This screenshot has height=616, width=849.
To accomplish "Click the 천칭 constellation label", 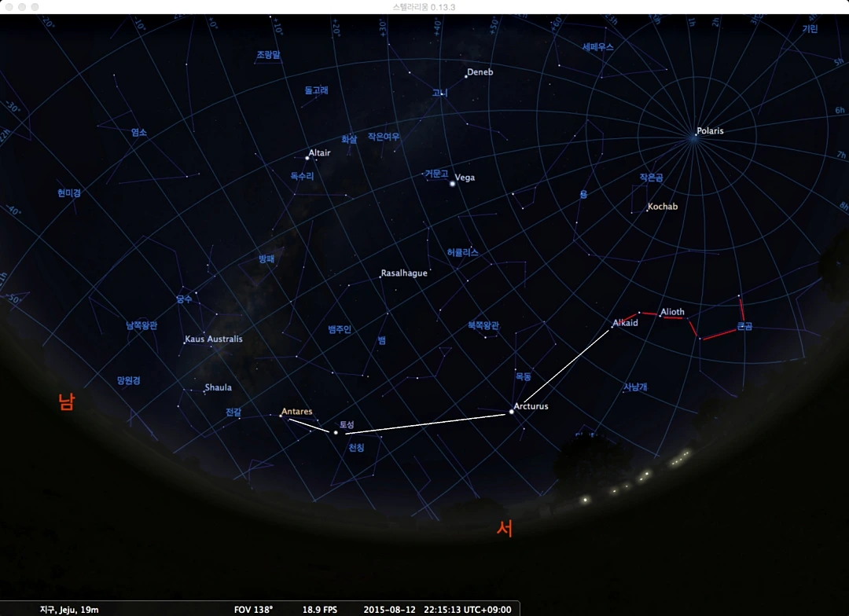I will tap(356, 448).
